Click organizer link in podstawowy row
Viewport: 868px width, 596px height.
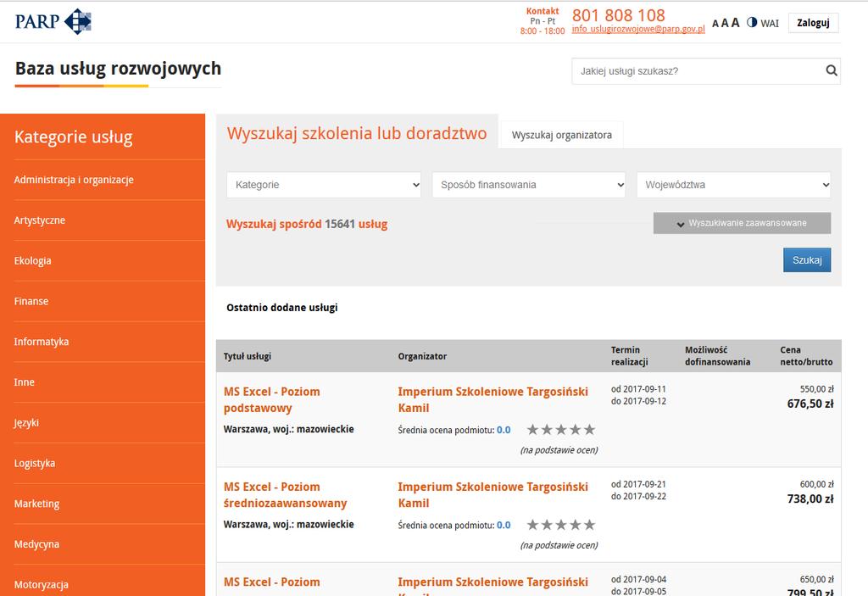[x=492, y=400]
